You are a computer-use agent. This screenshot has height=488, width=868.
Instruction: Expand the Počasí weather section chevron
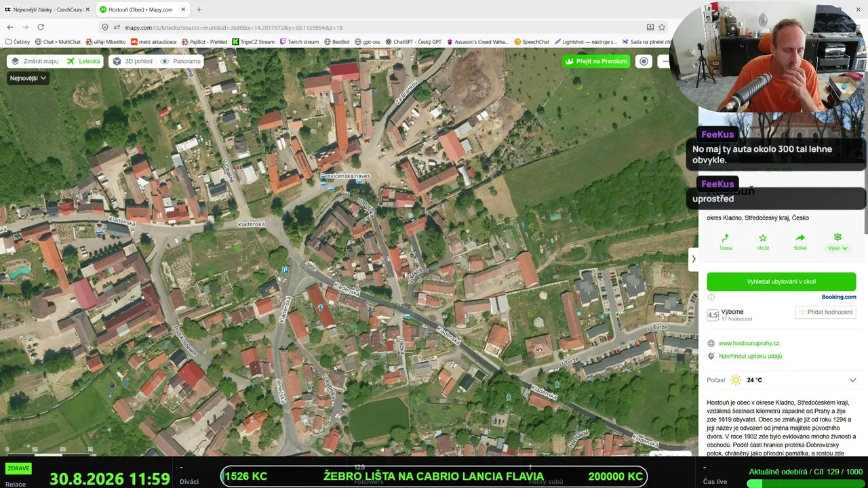point(852,380)
